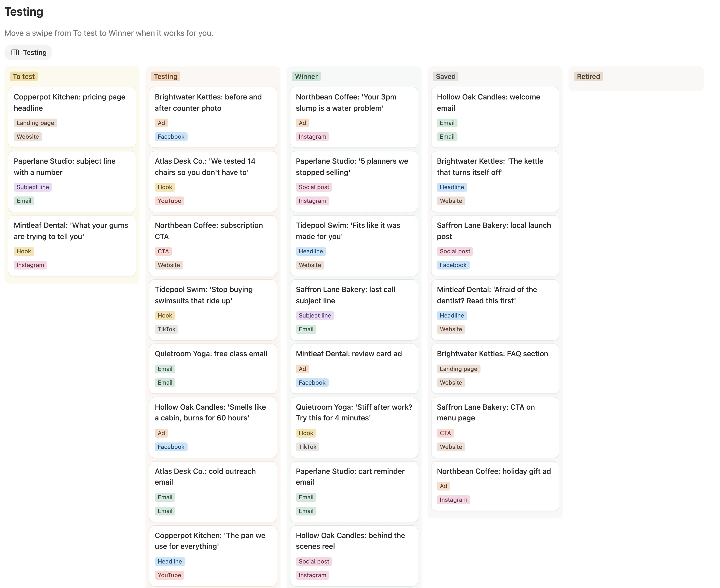720x588 pixels.
Task: Open the To test column label
Action: (24, 76)
